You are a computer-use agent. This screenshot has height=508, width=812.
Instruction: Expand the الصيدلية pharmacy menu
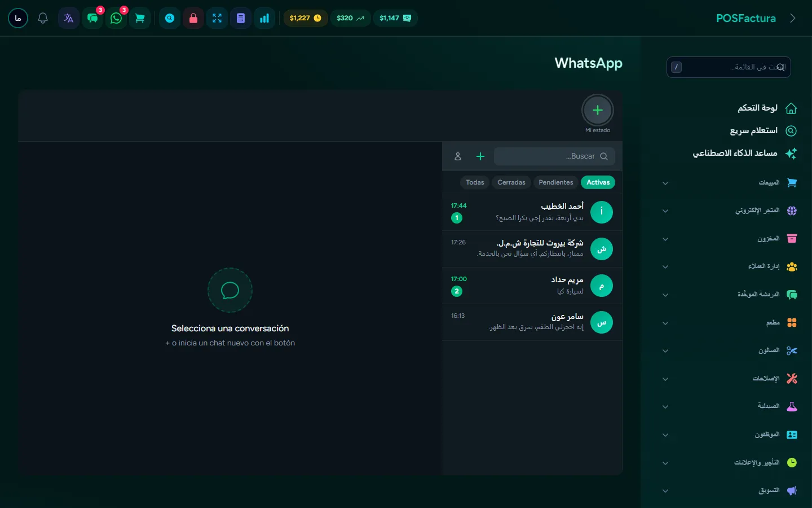729,406
